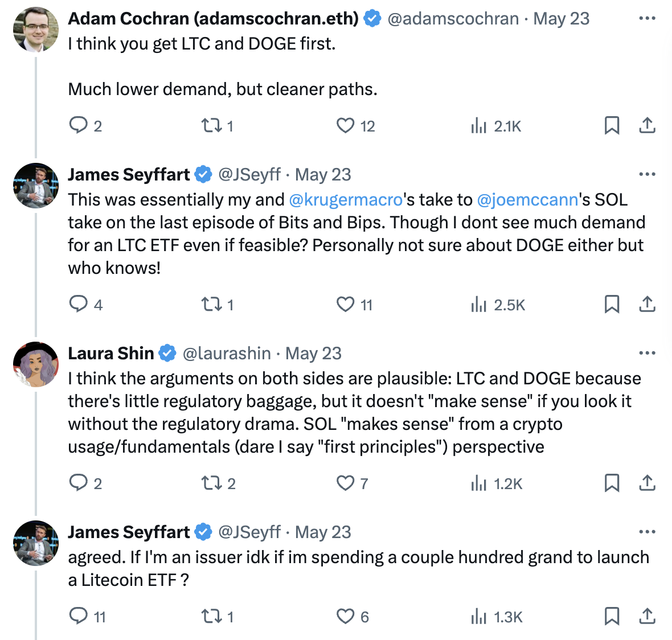Screen dimensions: 672x640
Task: Share James Seyffart's last tweet
Action: [x=648, y=616]
